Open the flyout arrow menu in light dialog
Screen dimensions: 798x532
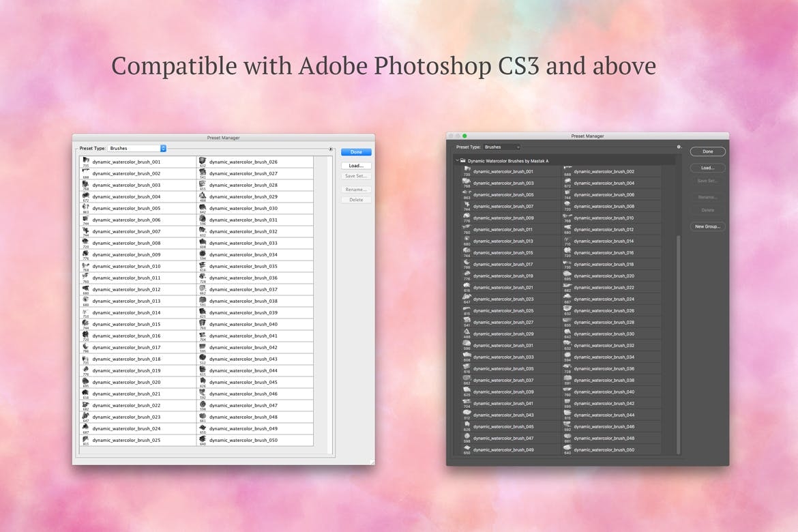click(331, 149)
